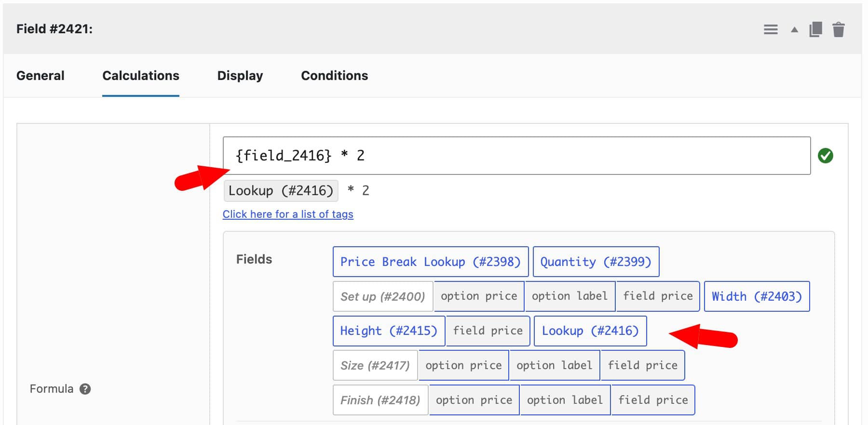Click the 'Formula' row label

click(x=52, y=389)
